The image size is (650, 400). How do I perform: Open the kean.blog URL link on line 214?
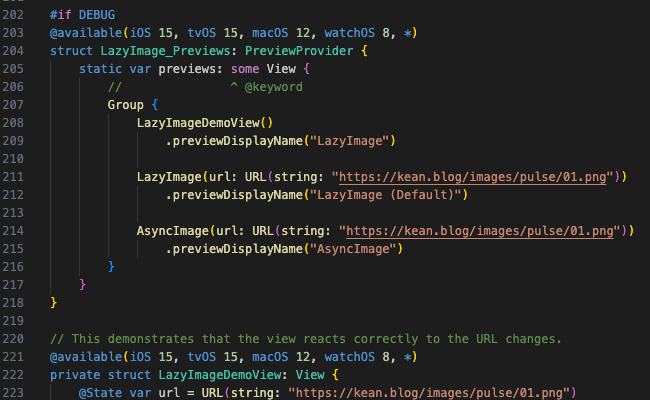(480, 231)
